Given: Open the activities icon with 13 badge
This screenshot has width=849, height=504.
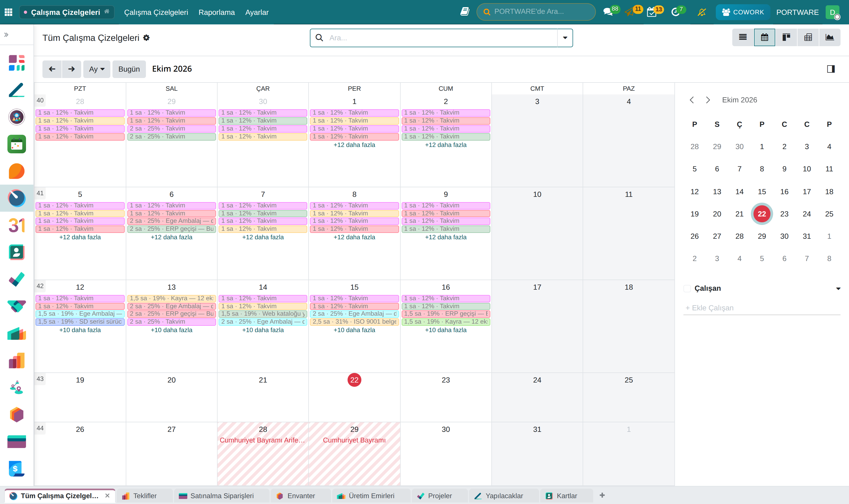Looking at the screenshot, I should [x=652, y=12].
